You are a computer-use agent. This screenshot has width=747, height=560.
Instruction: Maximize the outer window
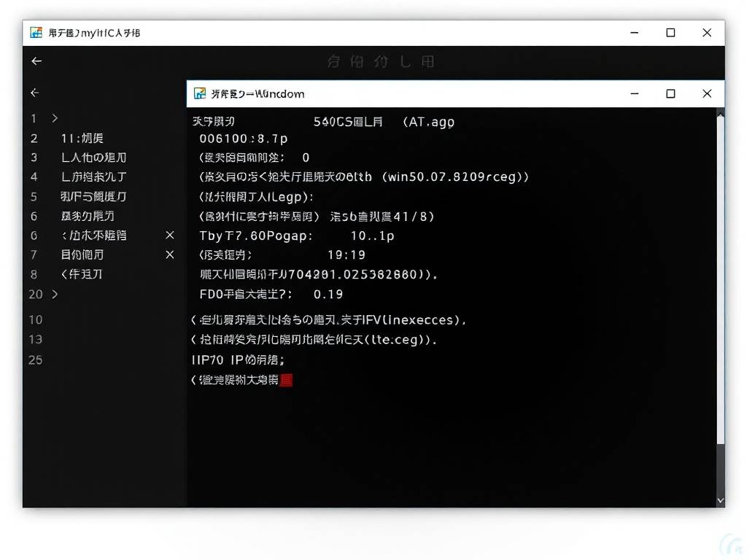670,33
